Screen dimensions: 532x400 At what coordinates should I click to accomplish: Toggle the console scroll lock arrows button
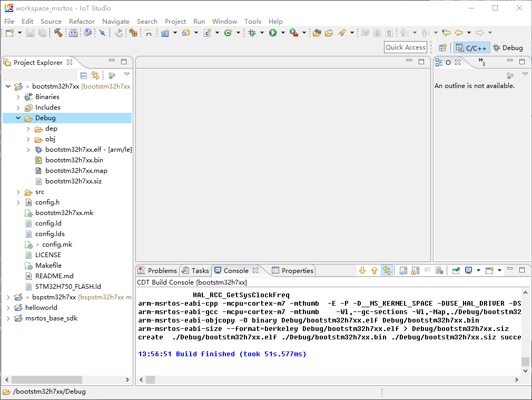point(387,270)
